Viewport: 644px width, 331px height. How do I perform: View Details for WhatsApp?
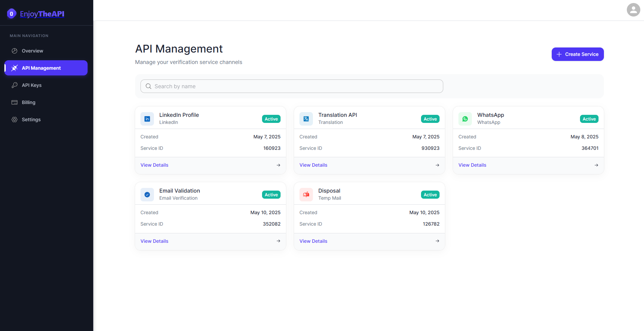point(472,165)
